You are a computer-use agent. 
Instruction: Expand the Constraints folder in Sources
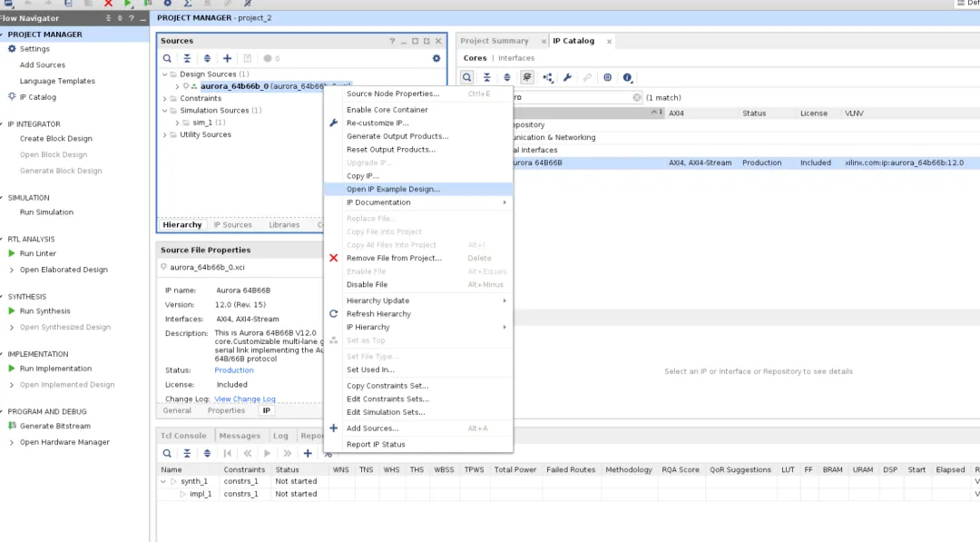pyautogui.click(x=164, y=98)
